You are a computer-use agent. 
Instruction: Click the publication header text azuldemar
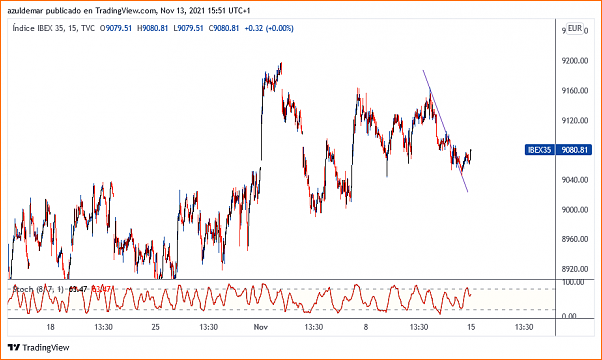(x=25, y=11)
